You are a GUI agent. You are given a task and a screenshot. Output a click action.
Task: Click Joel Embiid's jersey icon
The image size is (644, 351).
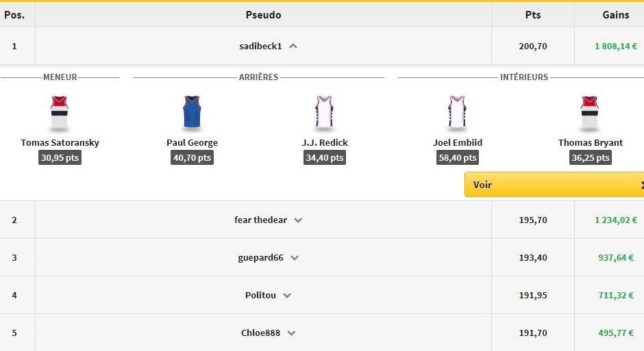pyautogui.click(x=457, y=113)
